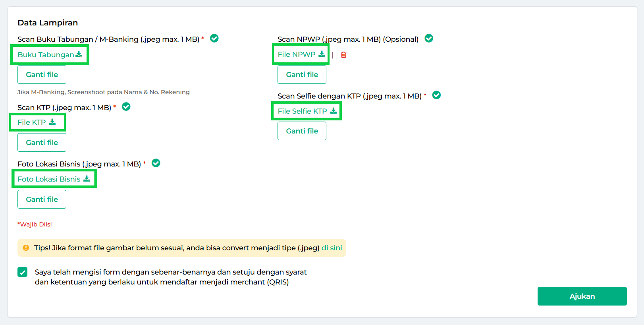Replace the Selfie KTP file via Ganti file
Image resolution: width=644 pixels, height=325 pixels.
[302, 131]
